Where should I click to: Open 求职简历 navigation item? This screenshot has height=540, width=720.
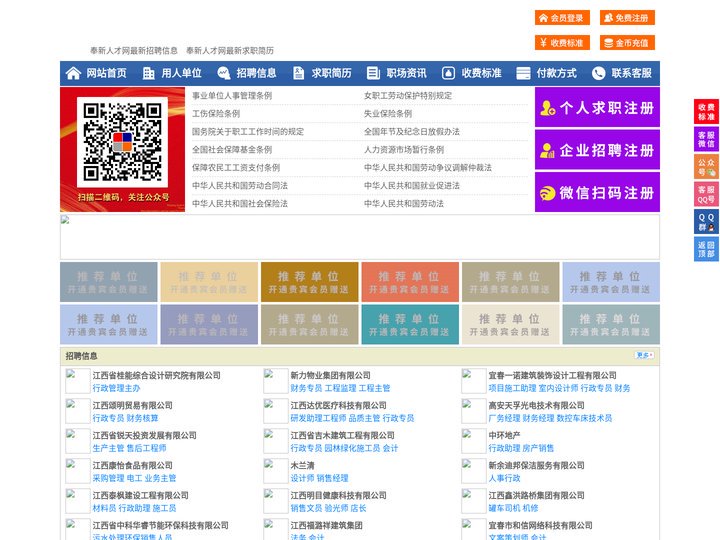[332, 73]
